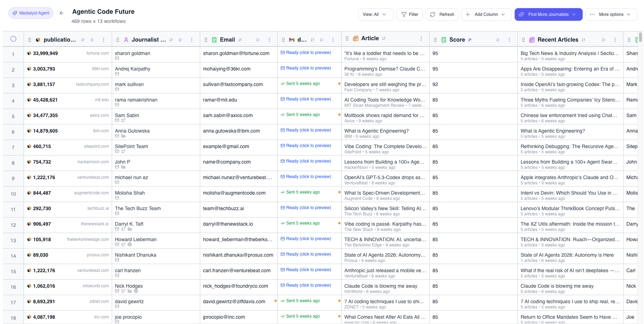Viewport: 644px width, 324px height.
Task: Run the Recent Articles column workflow
Action: (x=604, y=40)
